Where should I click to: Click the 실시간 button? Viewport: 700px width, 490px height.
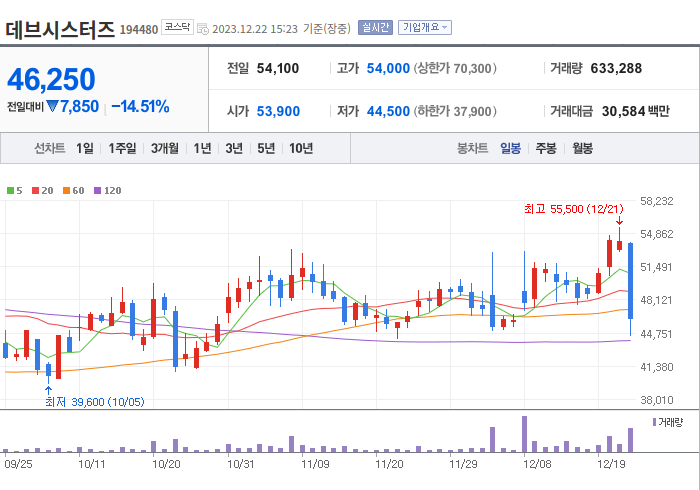click(375, 28)
